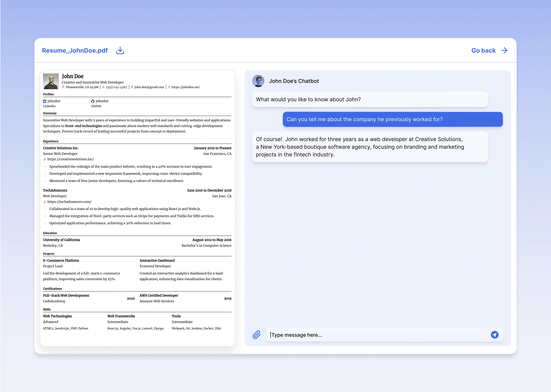Download the resume PDF via download icon
The image size is (551, 392).
[120, 50]
